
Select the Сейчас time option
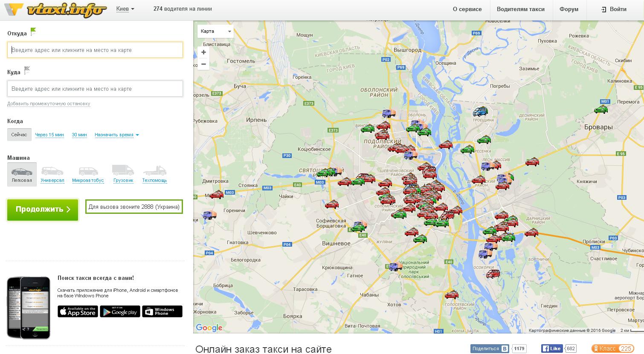(x=19, y=135)
